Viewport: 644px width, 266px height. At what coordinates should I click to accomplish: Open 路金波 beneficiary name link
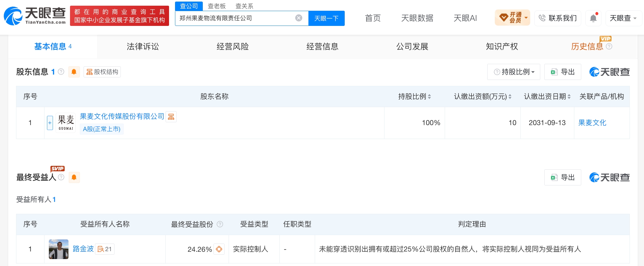(x=83, y=249)
